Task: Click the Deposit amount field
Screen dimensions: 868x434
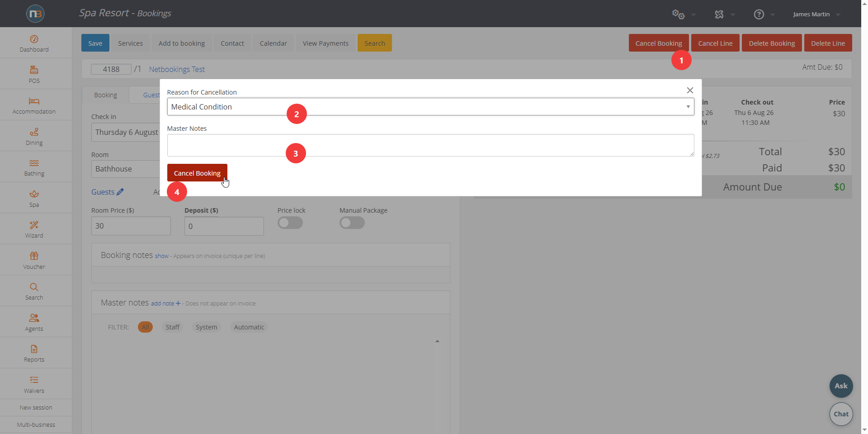Action: click(224, 226)
